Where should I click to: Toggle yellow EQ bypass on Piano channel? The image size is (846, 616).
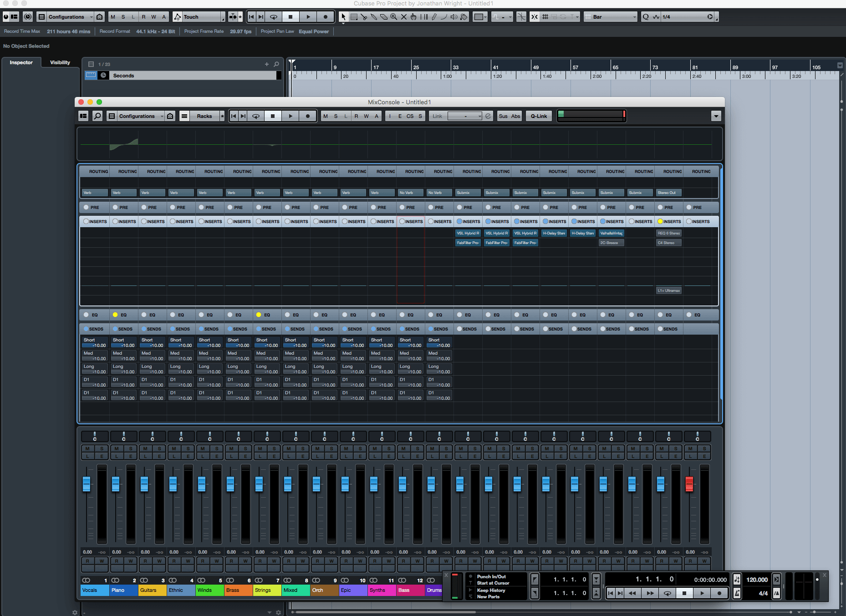coord(115,315)
